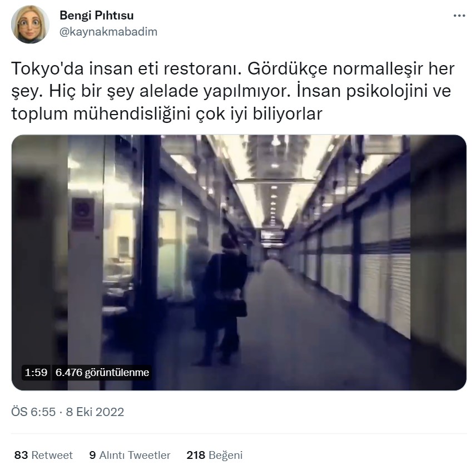
Task: Click tweet text starting "Tokyo'da insan eti"
Action: coord(233,91)
